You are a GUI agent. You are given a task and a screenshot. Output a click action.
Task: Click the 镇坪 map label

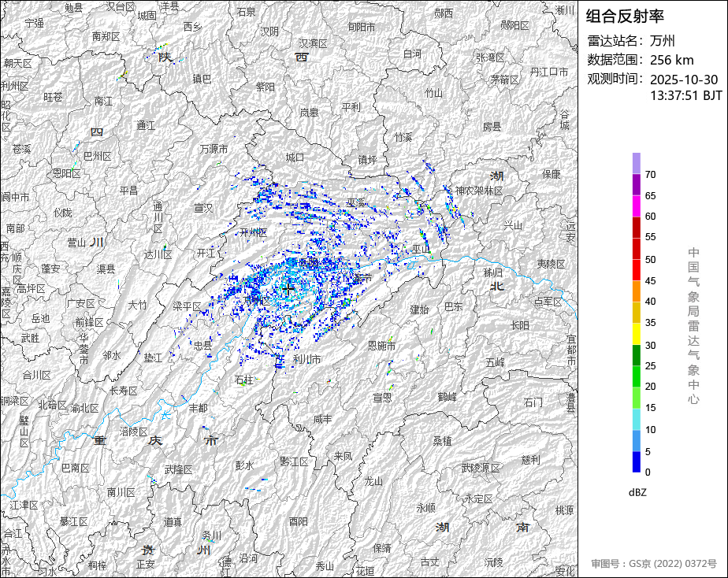(367, 160)
